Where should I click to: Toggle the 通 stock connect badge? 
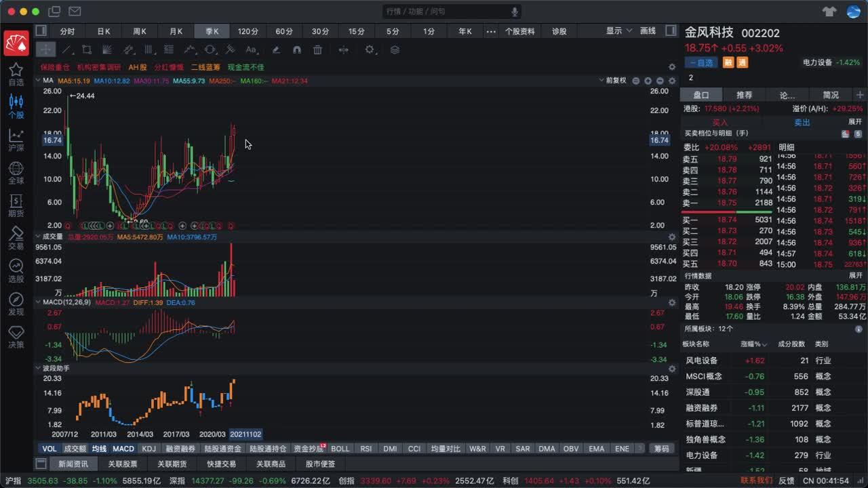pyautogui.click(x=742, y=62)
